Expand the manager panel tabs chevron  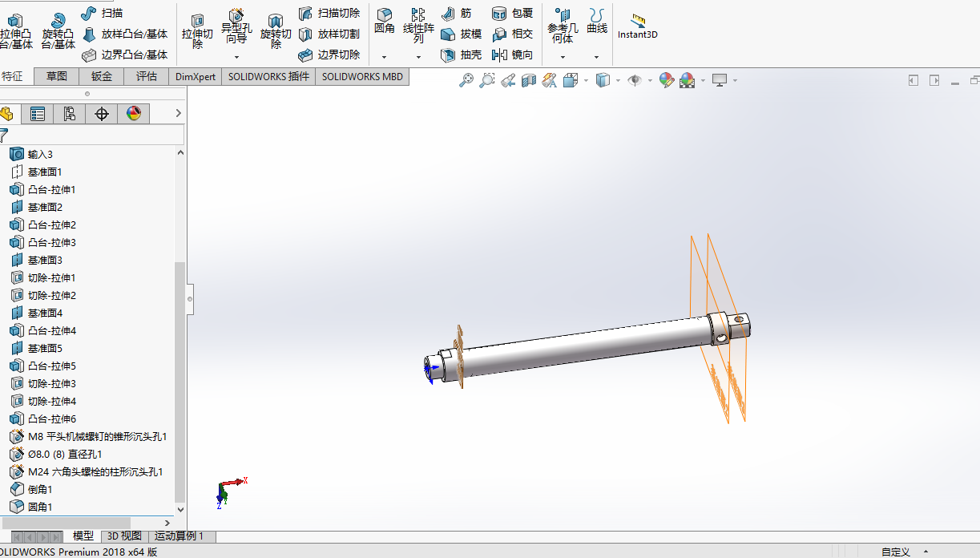tap(178, 114)
